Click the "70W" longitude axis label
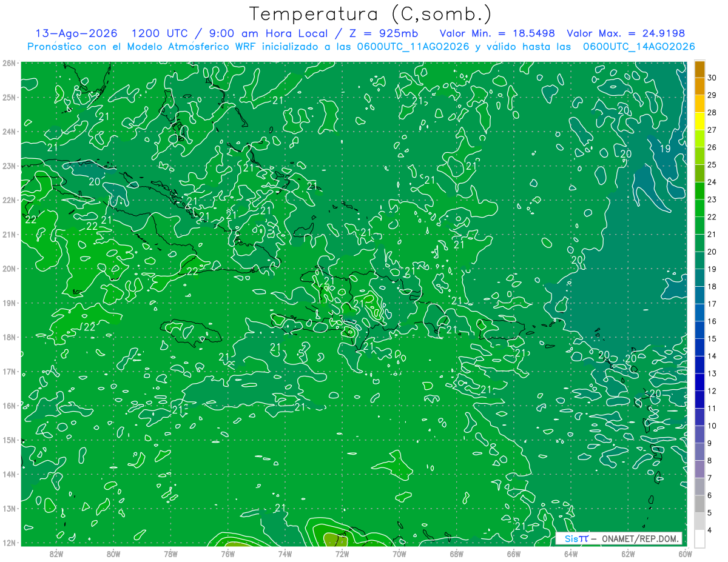Screen dimensions: 728x562 point(399,554)
